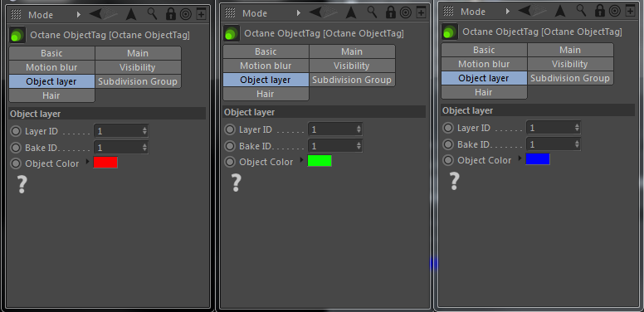The image size is (644, 312).
Task: Expand the Object Color triangle beside the green swatch
Action: tap(302, 160)
